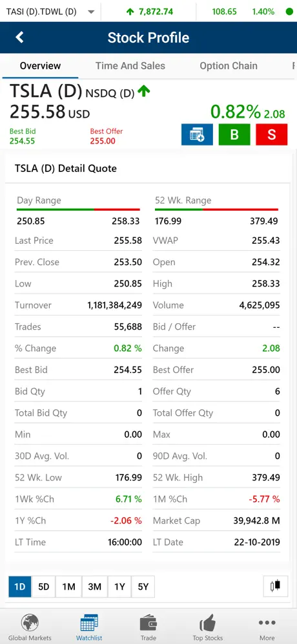Tap header Best Bid 254.55

(x=23, y=136)
